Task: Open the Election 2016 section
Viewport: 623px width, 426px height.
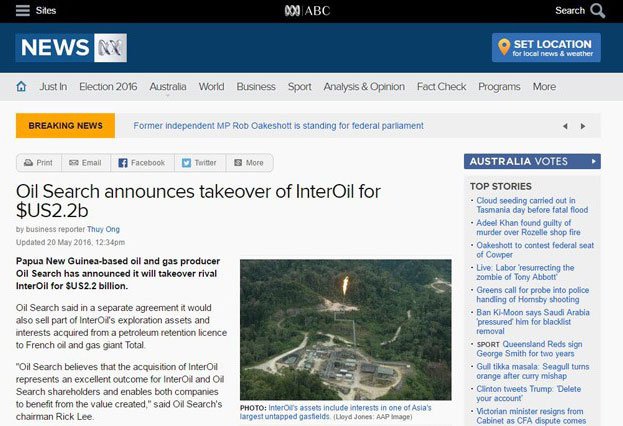Action: 108,87
